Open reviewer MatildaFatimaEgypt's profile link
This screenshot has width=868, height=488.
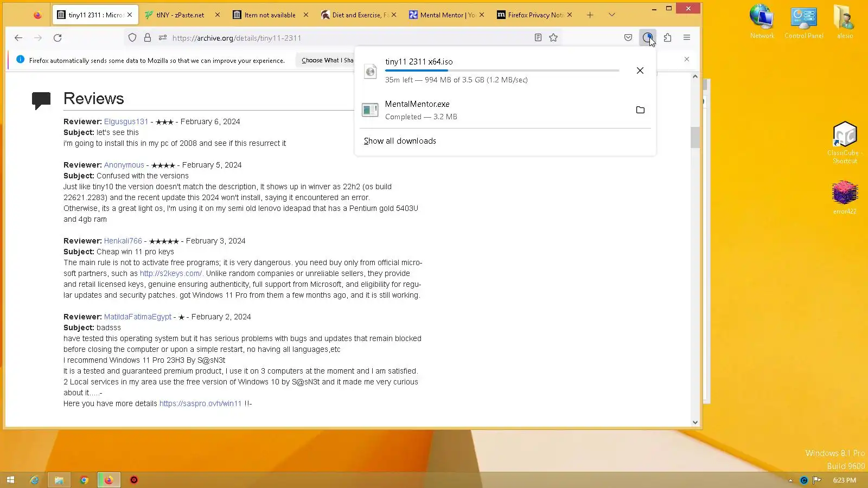click(x=138, y=317)
